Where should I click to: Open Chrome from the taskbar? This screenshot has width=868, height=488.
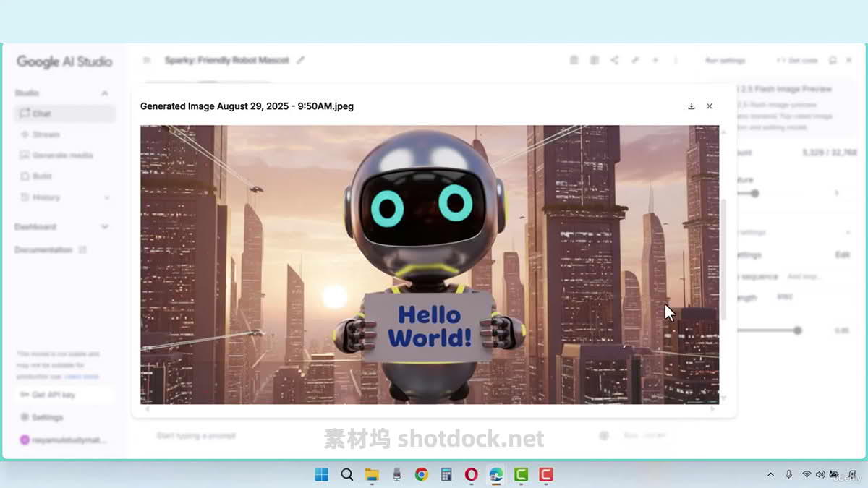point(421,474)
